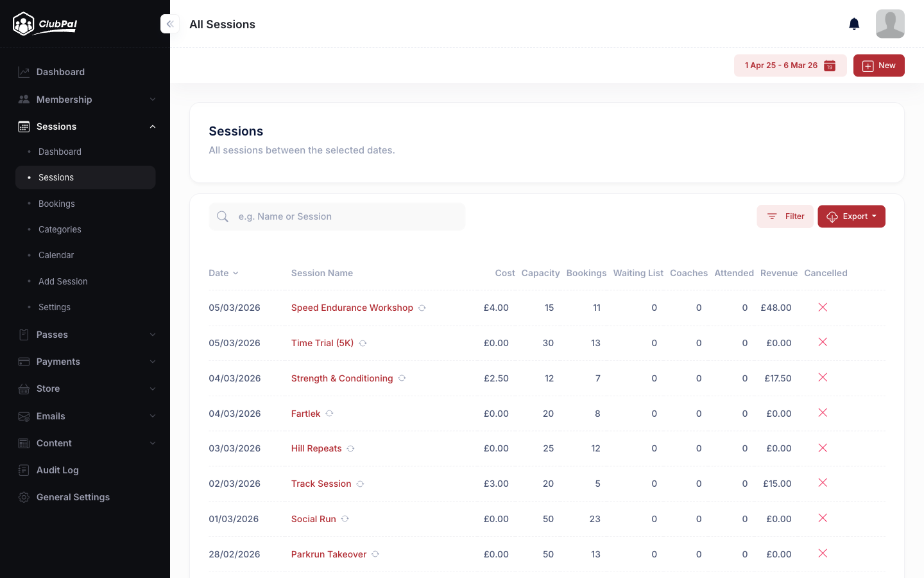Image resolution: width=924 pixels, height=578 pixels.
Task: Toggle the sidebar collapse chevron
Action: (x=169, y=24)
